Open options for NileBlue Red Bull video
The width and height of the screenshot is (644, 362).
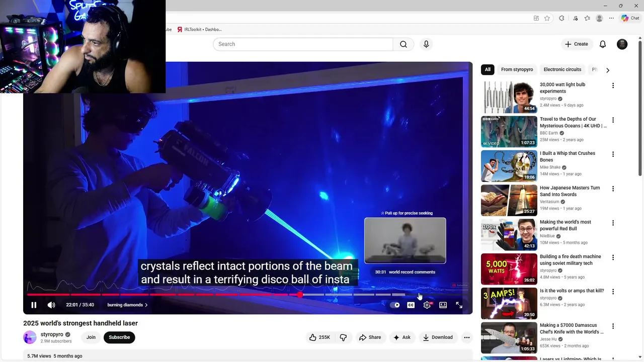pyautogui.click(x=613, y=223)
